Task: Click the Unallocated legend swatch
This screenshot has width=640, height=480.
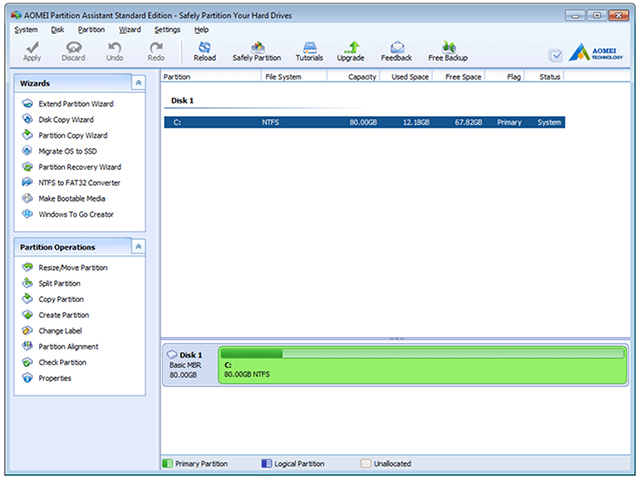Action: [x=366, y=464]
